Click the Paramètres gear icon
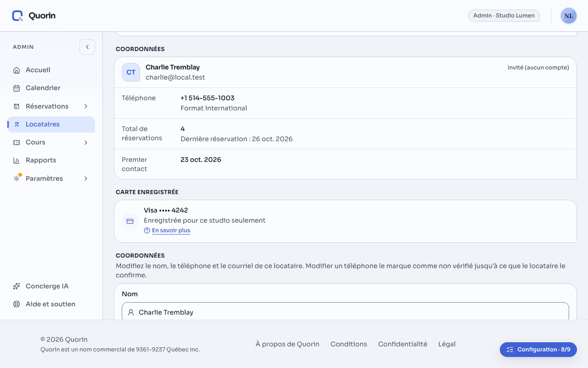588x368 pixels. pos(17,178)
